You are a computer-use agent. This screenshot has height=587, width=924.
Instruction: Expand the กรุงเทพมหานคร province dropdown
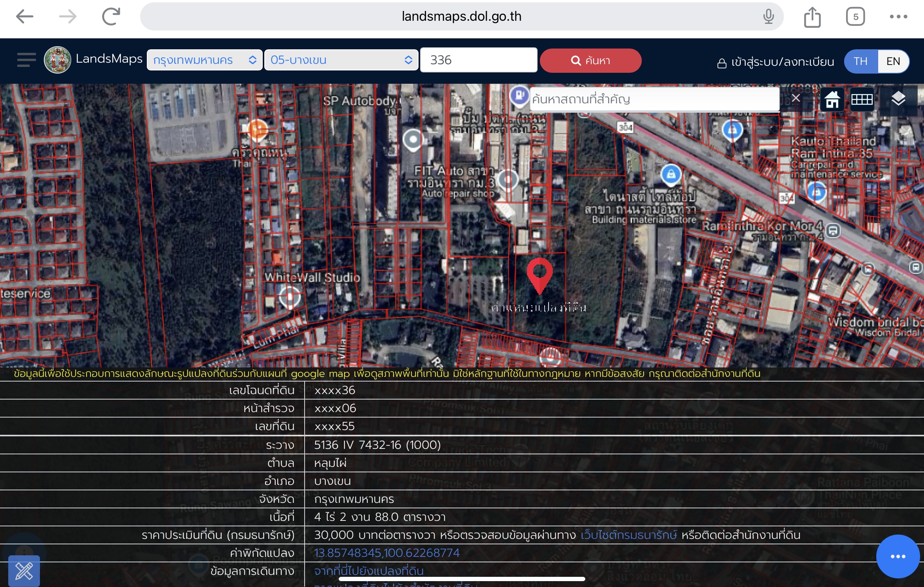point(204,60)
